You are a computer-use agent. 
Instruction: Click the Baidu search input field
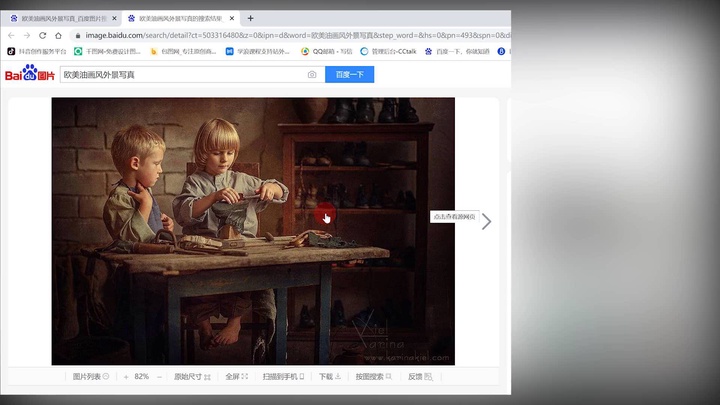(x=180, y=75)
